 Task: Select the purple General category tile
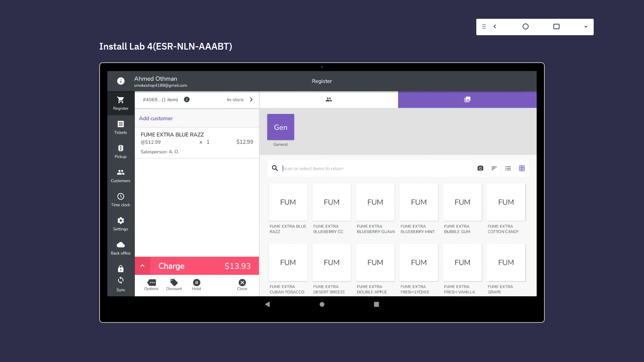coord(280,127)
